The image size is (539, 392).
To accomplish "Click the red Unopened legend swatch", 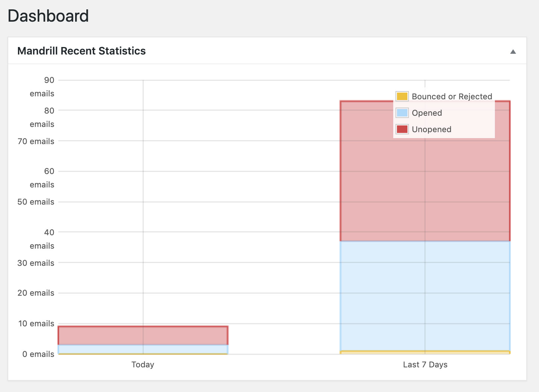I will pos(402,129).
